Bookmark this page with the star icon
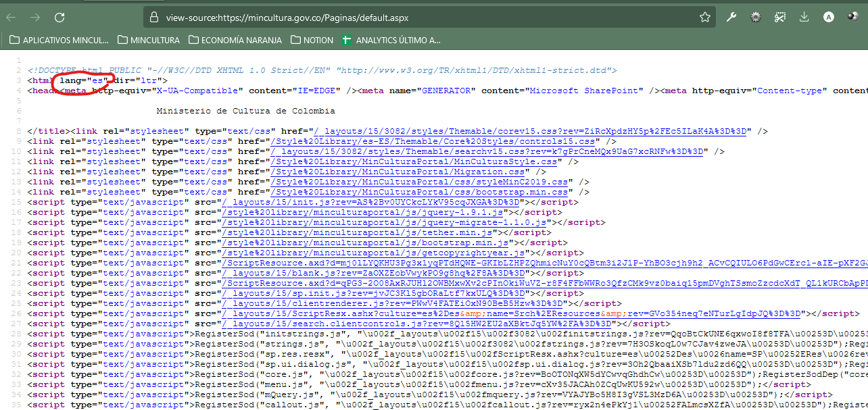868x410 pixels. tap(704, 17)
